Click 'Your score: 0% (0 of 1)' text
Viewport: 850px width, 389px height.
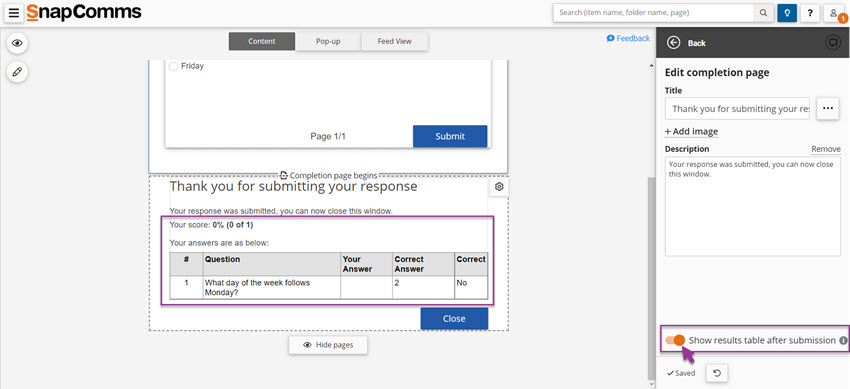(211, 225)
